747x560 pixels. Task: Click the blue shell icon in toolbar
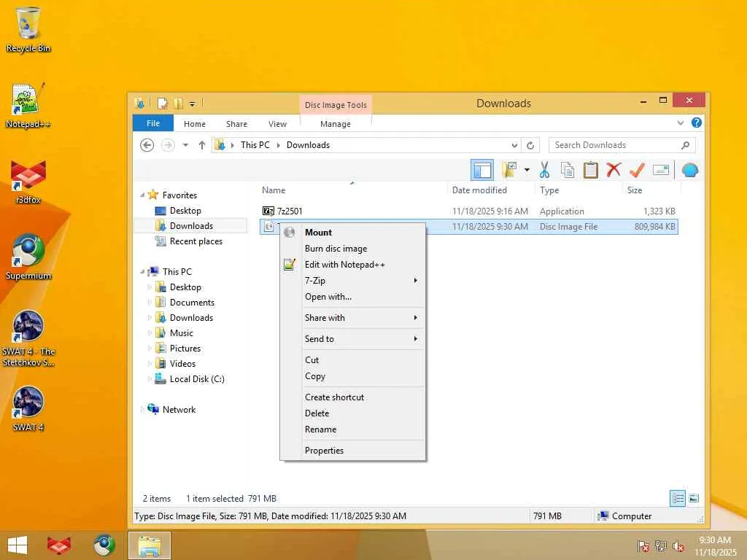690,170
